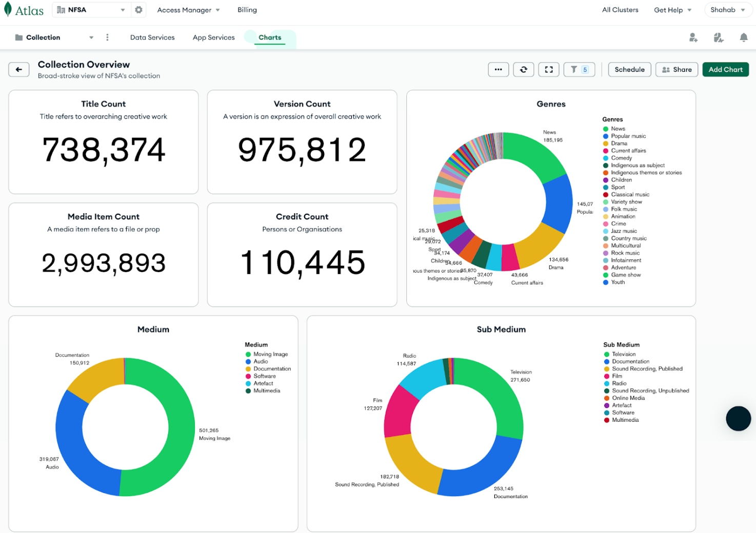Click the back arrow button
Viewport: 756px width, 533px height.
pos(19,70)
